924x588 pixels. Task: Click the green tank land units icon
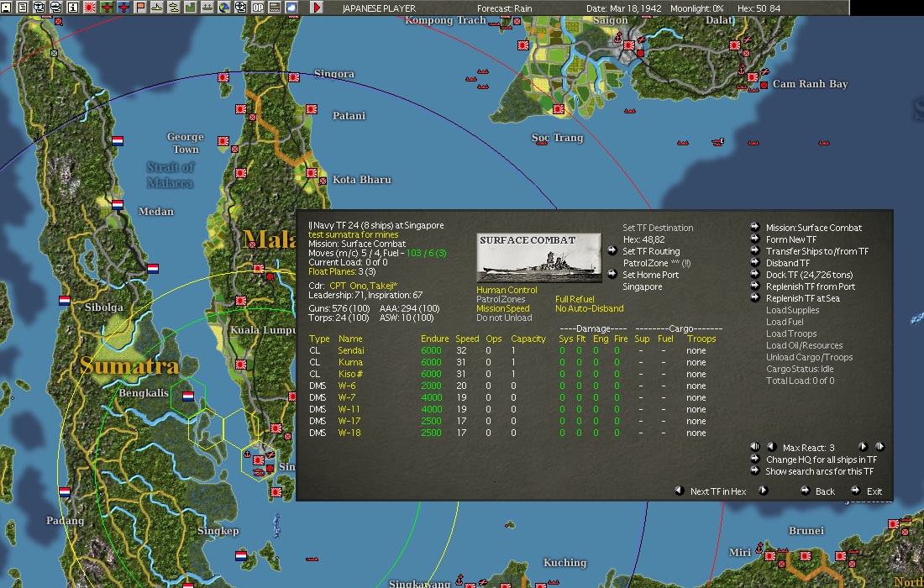tap(207, 8)
